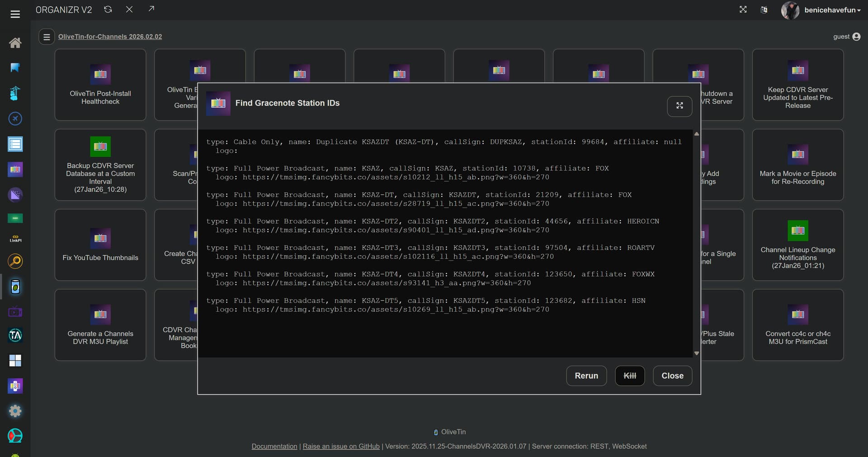Click the home icon in the sidebar
This screenshot has width=868, height=457.
[15, 43]
